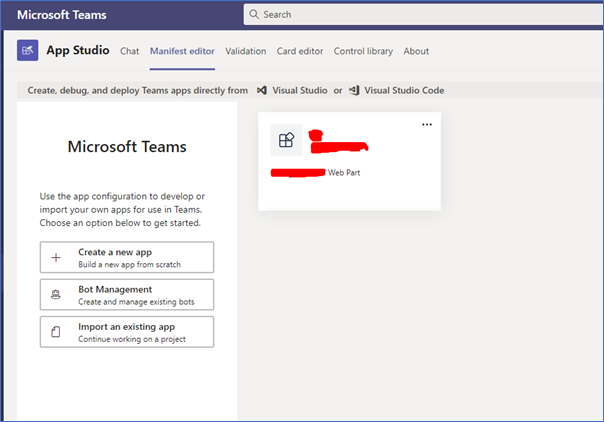Focus the Search box

pyautogui.click(x=423, y=15)
